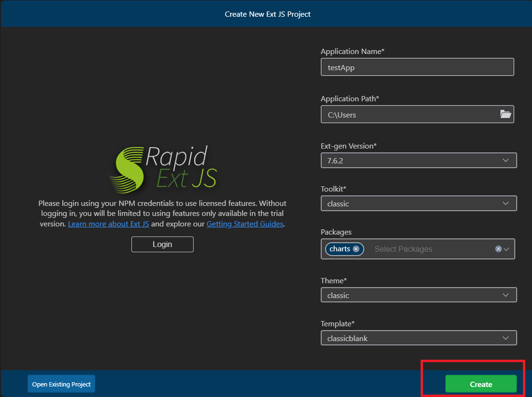Follow the Getting Started Guides link
Viewport: 532px width, 397px height.
pos(245,224)
